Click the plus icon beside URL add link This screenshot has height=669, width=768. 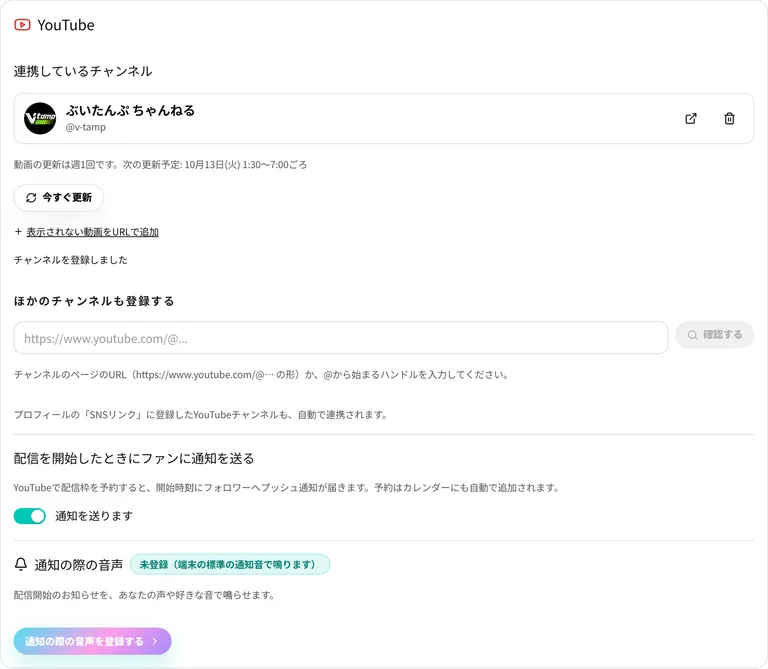tap(18, 232)
